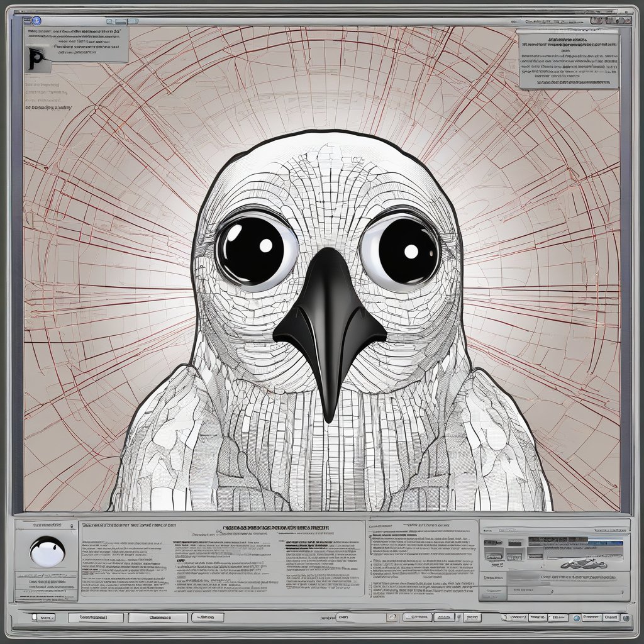
Task: Select the glossy sphere preview thumbnail
Action: pyautogui.click(x=48, y=551)
